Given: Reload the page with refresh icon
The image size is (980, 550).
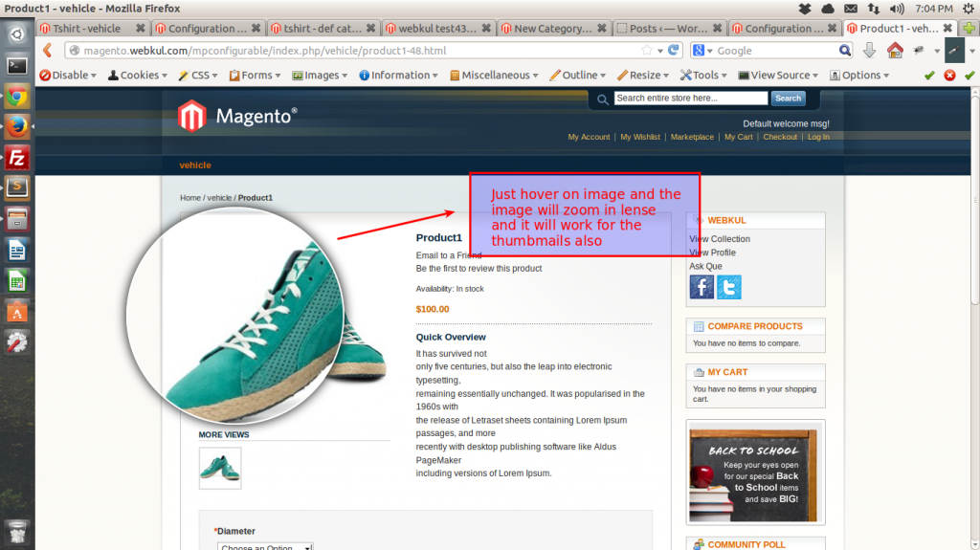Looking at the screenshot, I should click(673, 50).
